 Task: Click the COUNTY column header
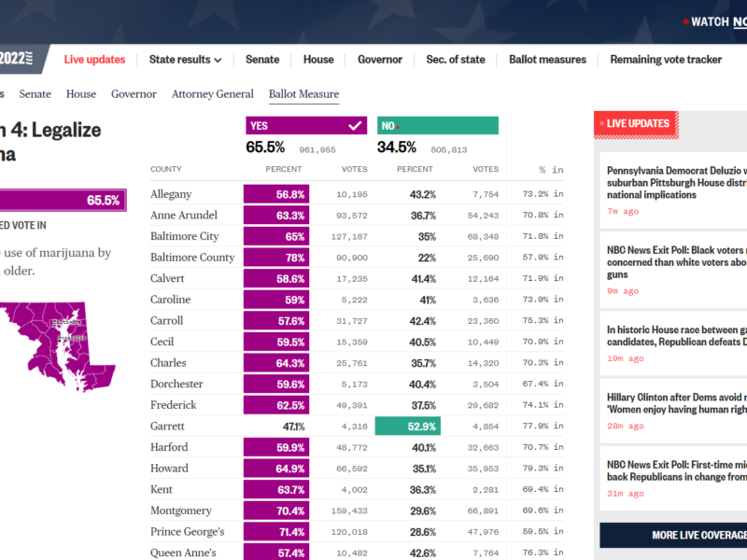(166, 170)
